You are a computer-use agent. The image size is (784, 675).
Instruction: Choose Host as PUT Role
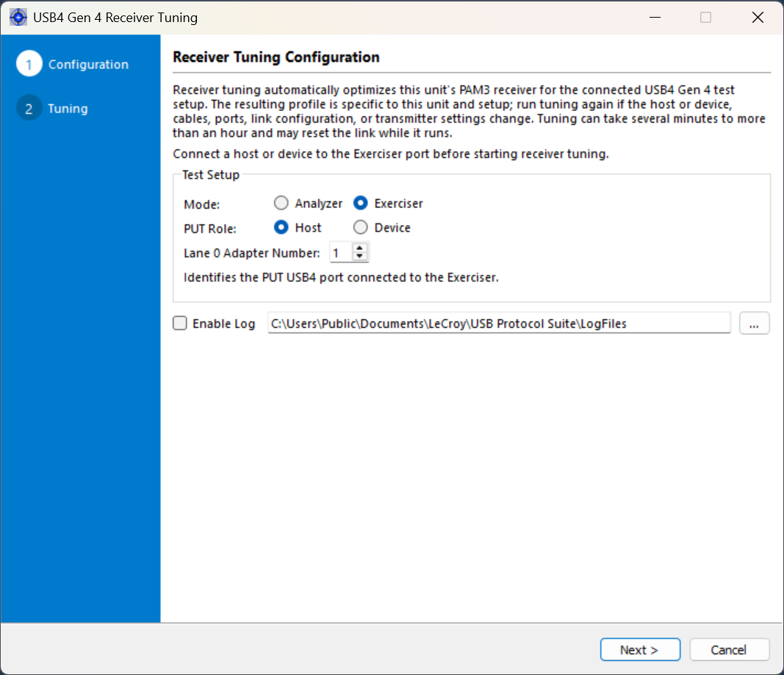pyautogui.click(x=281, y=228)
